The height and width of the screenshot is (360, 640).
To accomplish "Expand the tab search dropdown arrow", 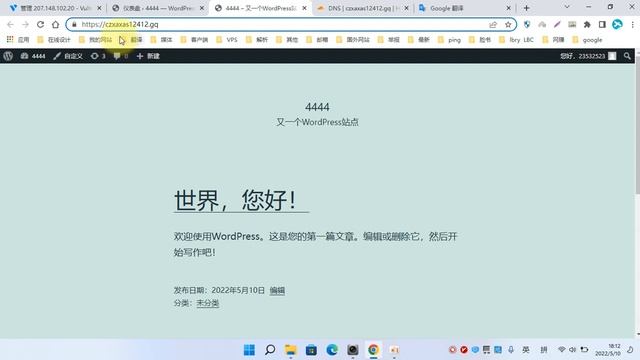I will tap(567, 7).
